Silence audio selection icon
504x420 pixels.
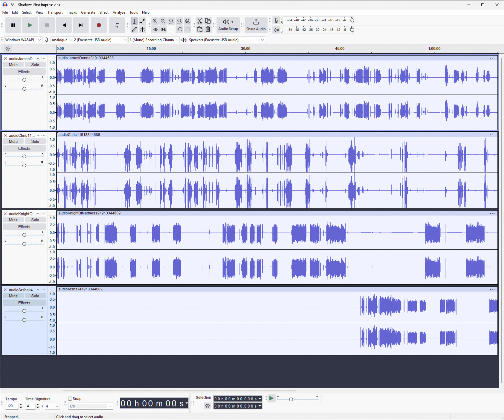click(x=164, y=29)
